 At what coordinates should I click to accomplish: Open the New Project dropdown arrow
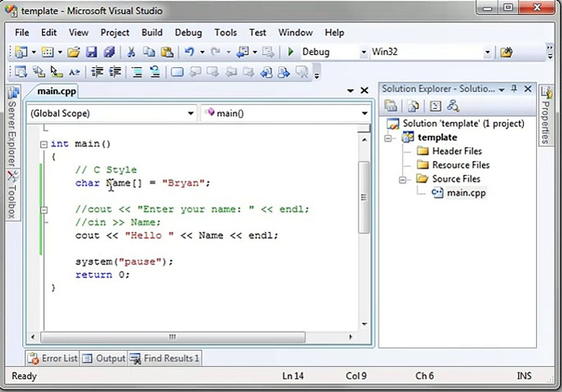[33, 52]
